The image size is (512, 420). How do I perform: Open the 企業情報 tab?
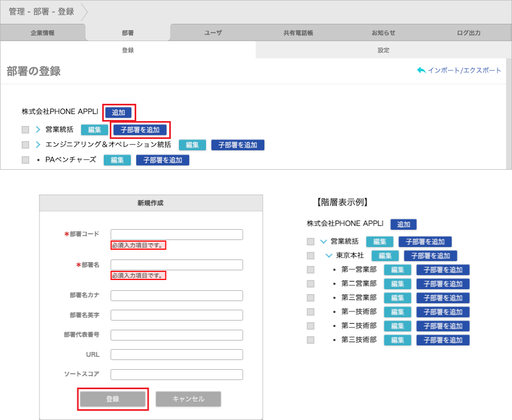pos(43,32)
